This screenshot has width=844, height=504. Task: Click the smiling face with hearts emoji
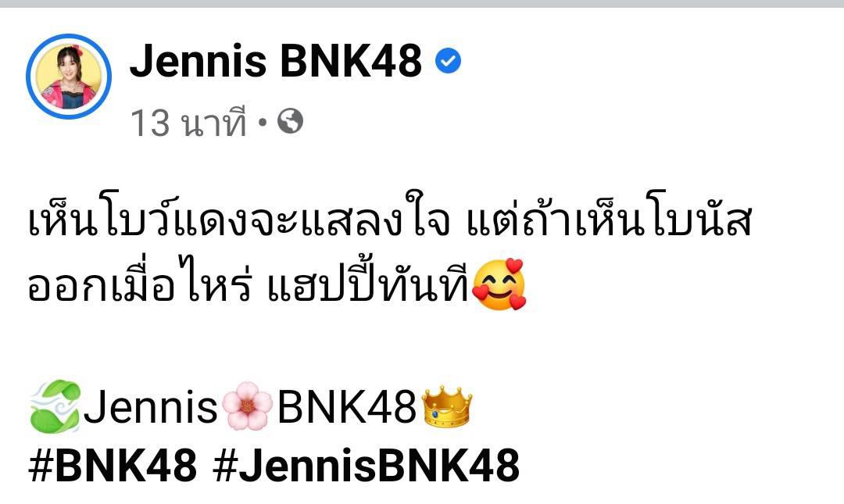pyautogui.click(x=499, y=285)
